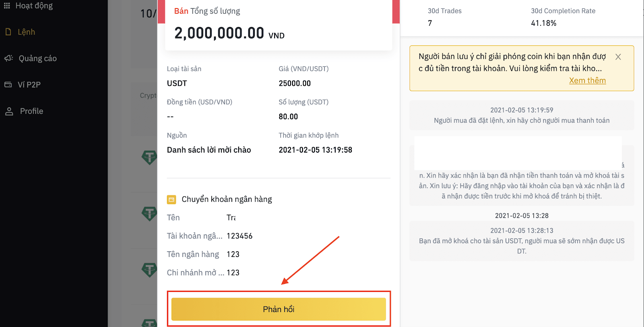644x327 pixels.
Task: Open the Lệnh menu item
Action: (26, 32)
